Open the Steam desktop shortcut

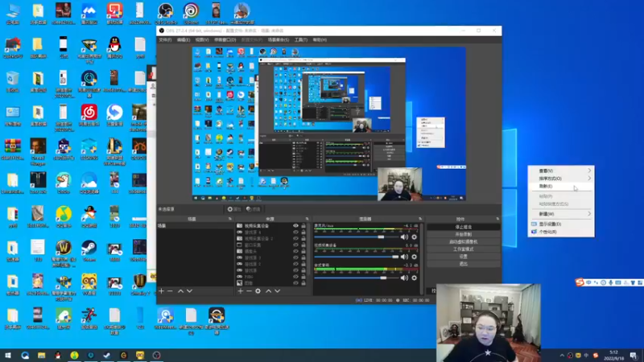pyautogui.click(x=89, y=250)
